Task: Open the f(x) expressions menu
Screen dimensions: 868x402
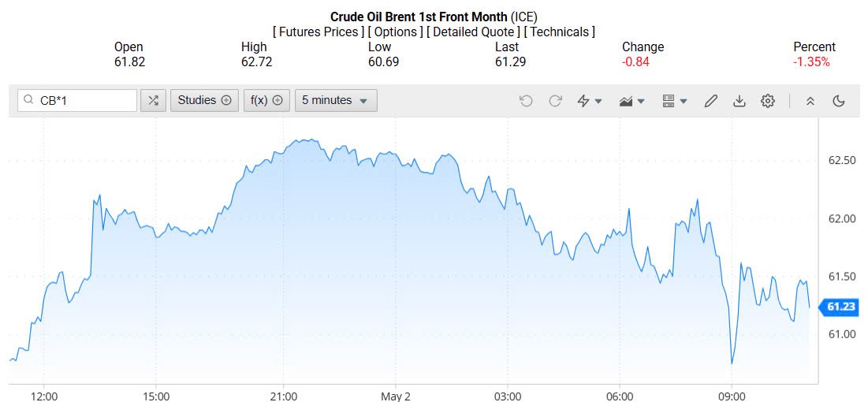Action: pyautogui.click(x=266, y=101)
